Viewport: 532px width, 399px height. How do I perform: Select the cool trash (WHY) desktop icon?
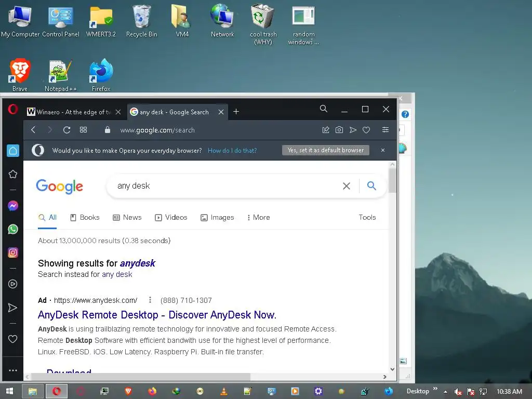pyautogui.click(x=263, y=24)
